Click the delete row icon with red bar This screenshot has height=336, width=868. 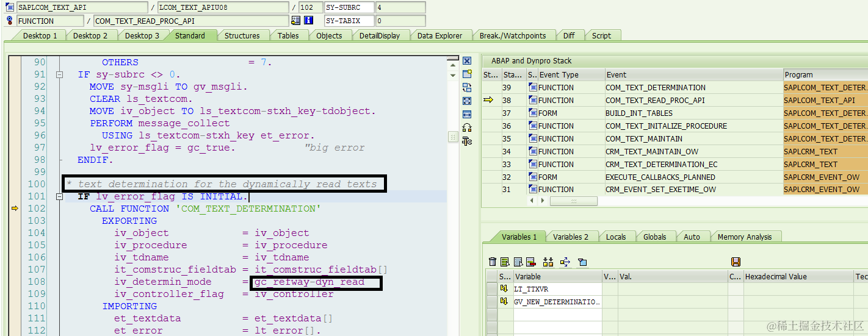(x=530, y=262)
